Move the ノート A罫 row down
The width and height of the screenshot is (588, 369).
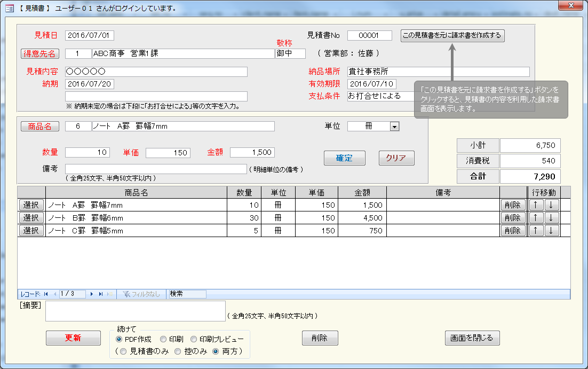(551, 205)
